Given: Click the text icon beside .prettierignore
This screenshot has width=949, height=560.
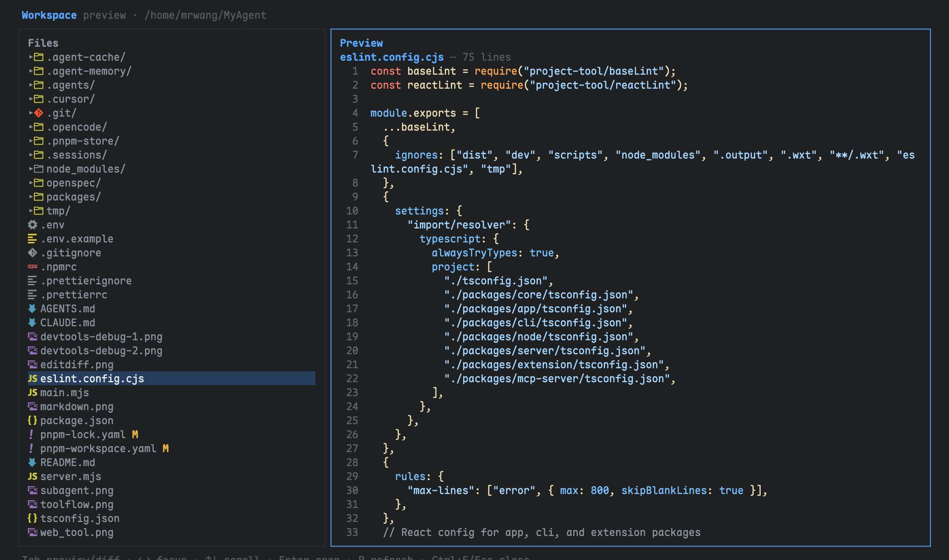Looking at the screenshot, I should click(x=32, y=281).
